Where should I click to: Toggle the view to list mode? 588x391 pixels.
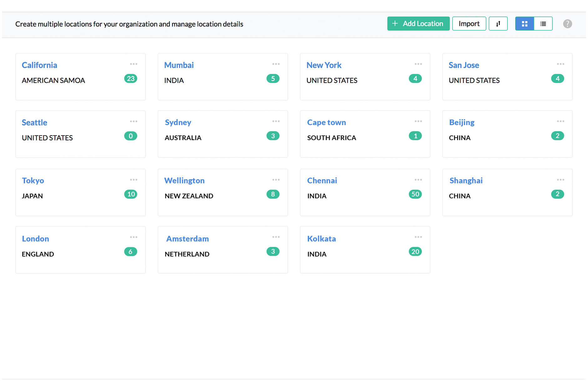coord(543,23)
